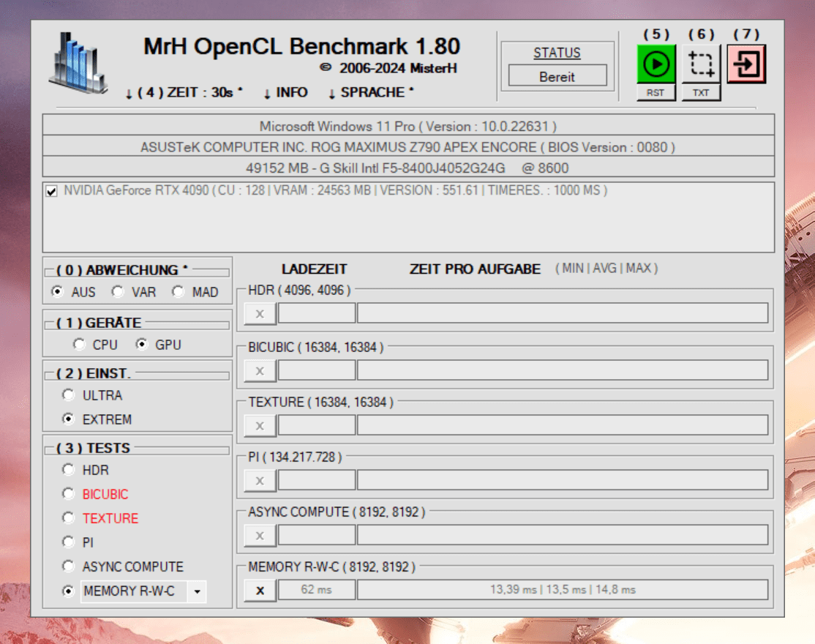Image resolution: width=815 pixels, height=644 pixels.
Task: Capture screenshot with dashed selection icon
Action: (x=701, y=64)
